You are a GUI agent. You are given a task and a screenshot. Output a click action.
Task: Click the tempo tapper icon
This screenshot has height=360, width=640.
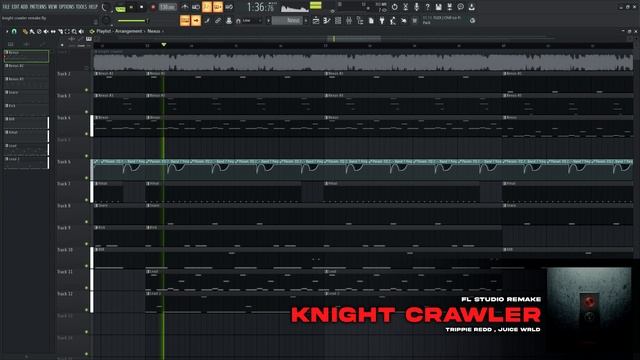[x=393, y=20]
